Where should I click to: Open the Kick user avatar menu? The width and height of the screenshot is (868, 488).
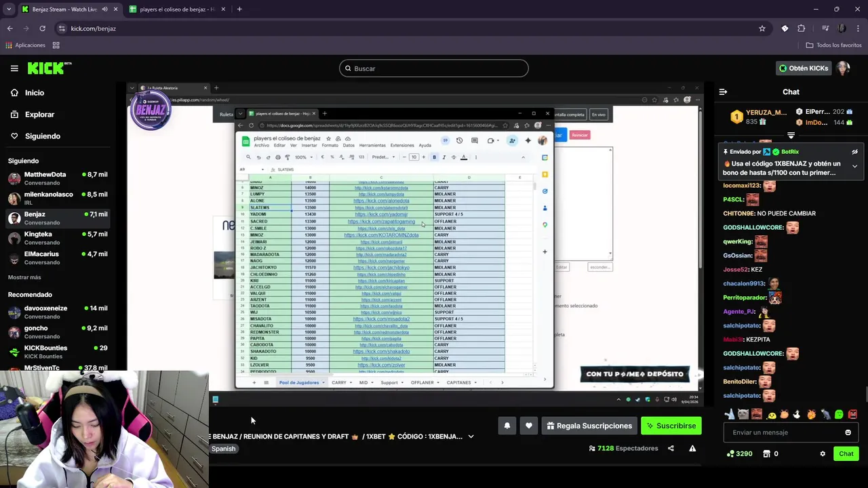(843, 68)
